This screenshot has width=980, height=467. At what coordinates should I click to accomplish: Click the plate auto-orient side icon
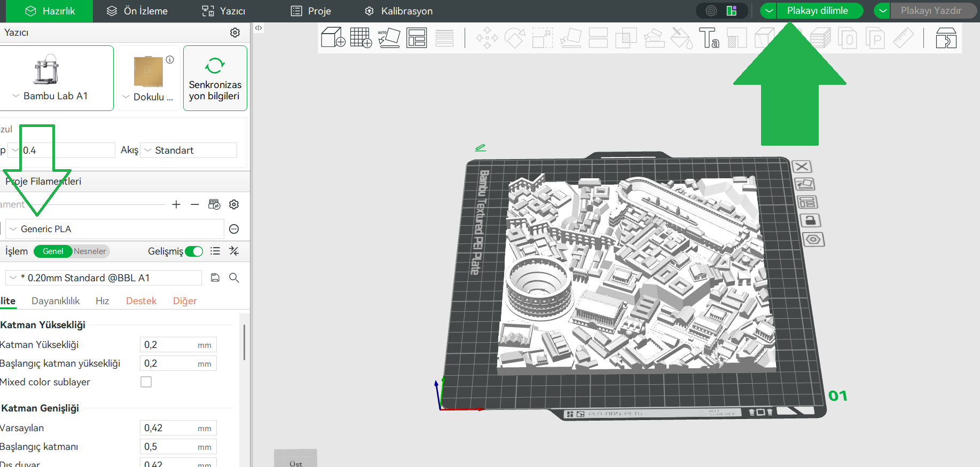pyautogui.click(x=805, y=185)
